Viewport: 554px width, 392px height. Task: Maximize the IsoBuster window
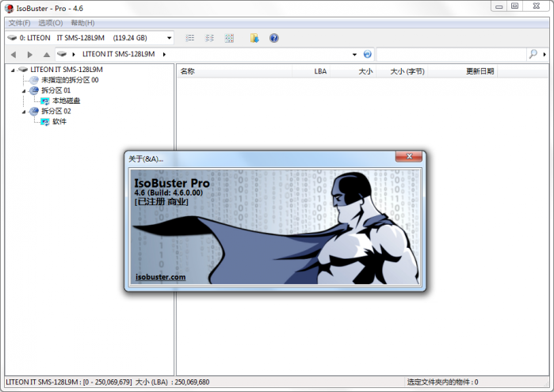[x=515, y=6]
